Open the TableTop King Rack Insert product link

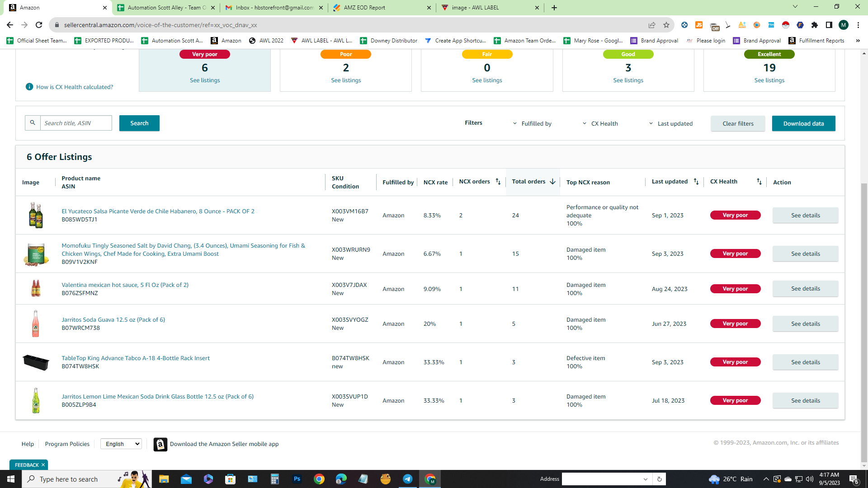pos(136,358)
